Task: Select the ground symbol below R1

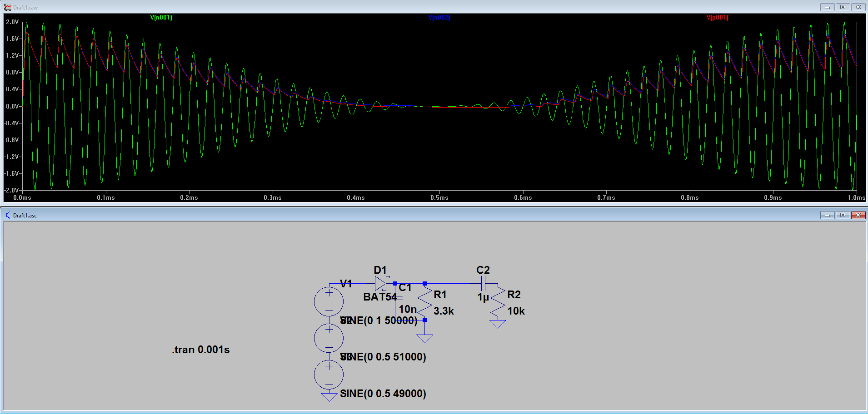Action: 424,339
